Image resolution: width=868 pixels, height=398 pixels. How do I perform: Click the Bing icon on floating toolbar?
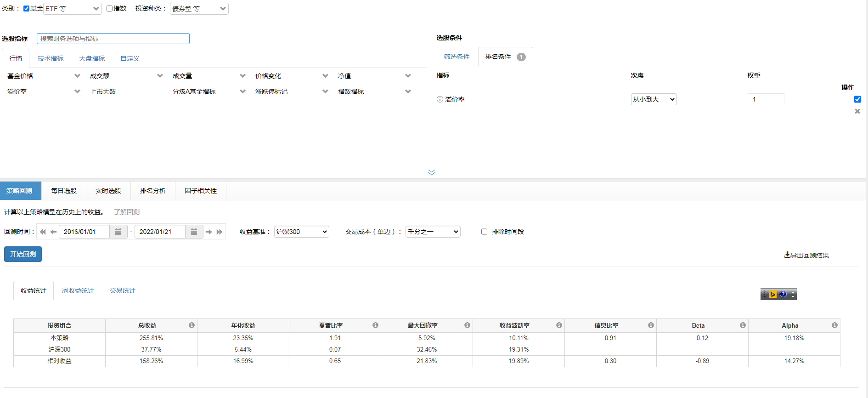point(773,294)
